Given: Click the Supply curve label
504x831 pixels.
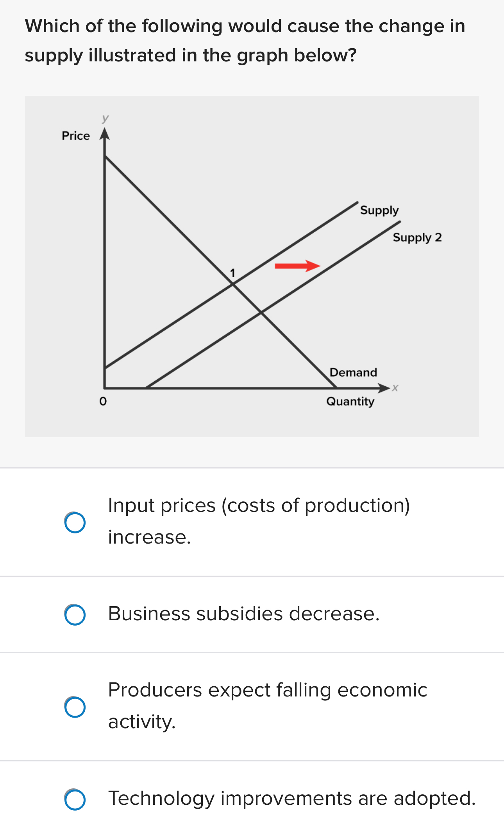Looking at the screenshot, I should tap(379, 210).
